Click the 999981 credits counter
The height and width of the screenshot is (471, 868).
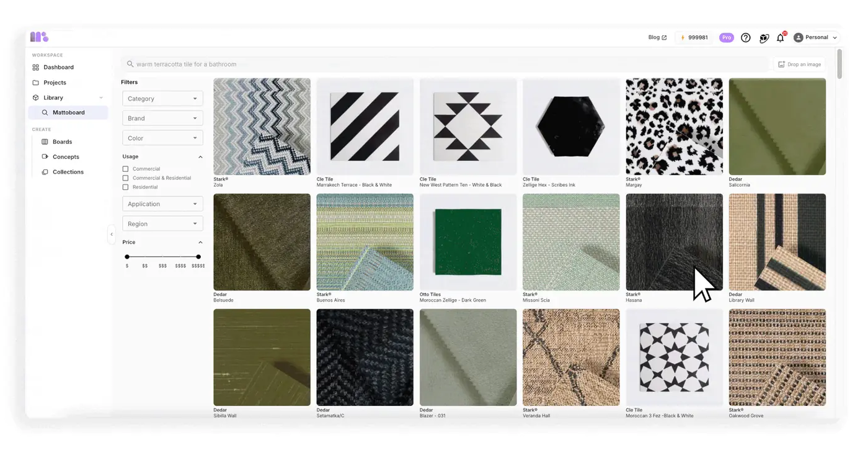[694, 38]
